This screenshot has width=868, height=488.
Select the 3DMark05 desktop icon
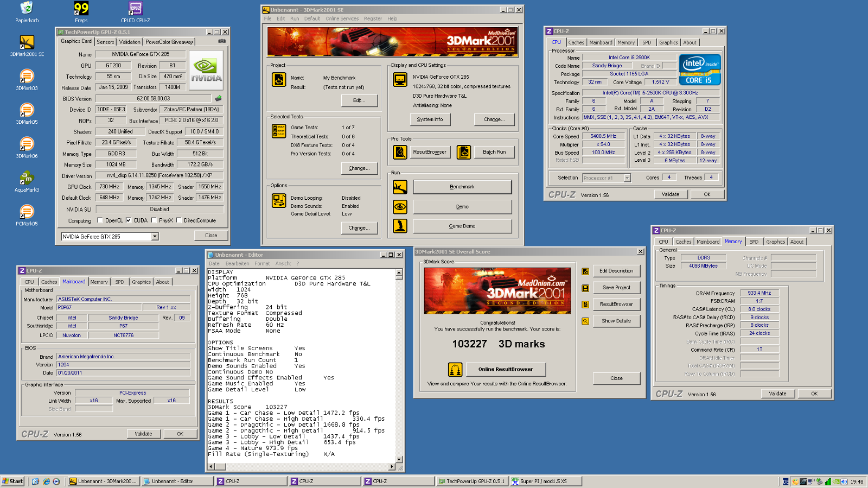click(27, 113)
